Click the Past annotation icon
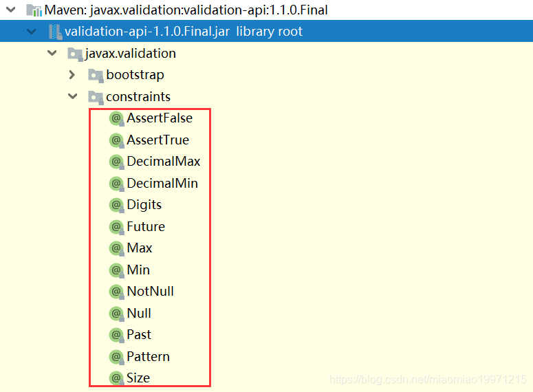The height and width of the screenshot is (392, 533). tap(117, 335)
